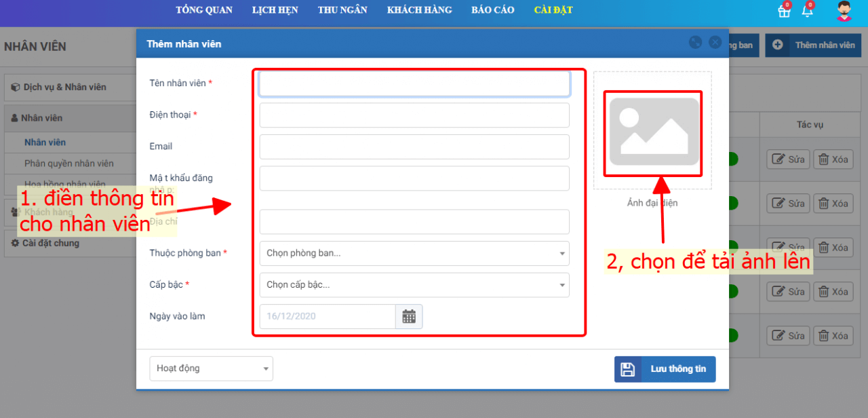Image resolution: width=868 pixels, height=418 pixels.
Task: Click the Sửa edit icon in last row
Action: coord(778,336)
